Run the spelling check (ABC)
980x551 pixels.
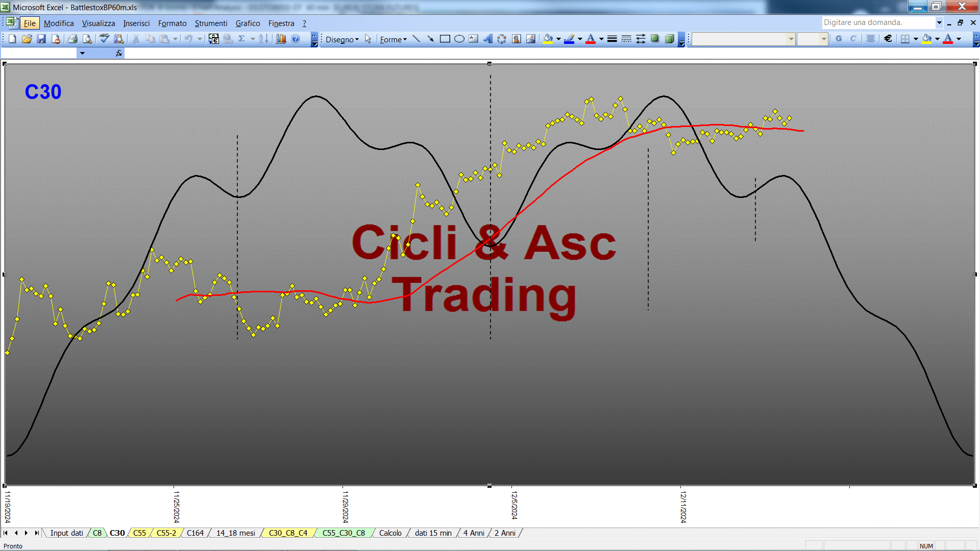tap(104, 39)
